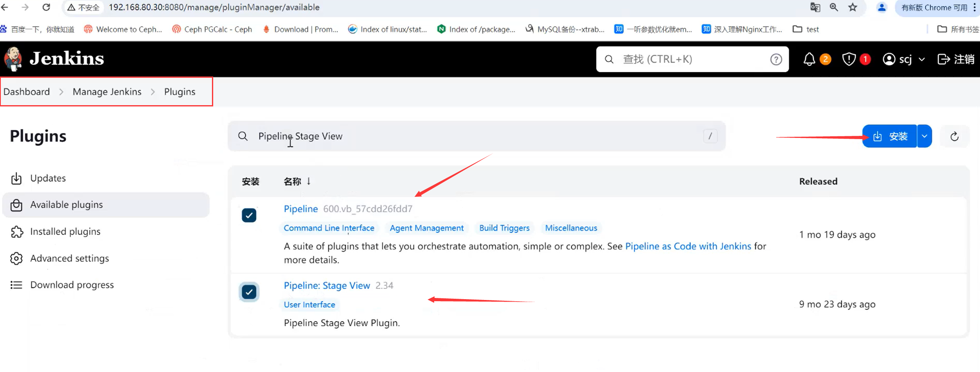Image resolution: width=980 pixels, height=372 pixels.
Task: Open the scj user dropdown menu
Action: coord(904,59)
